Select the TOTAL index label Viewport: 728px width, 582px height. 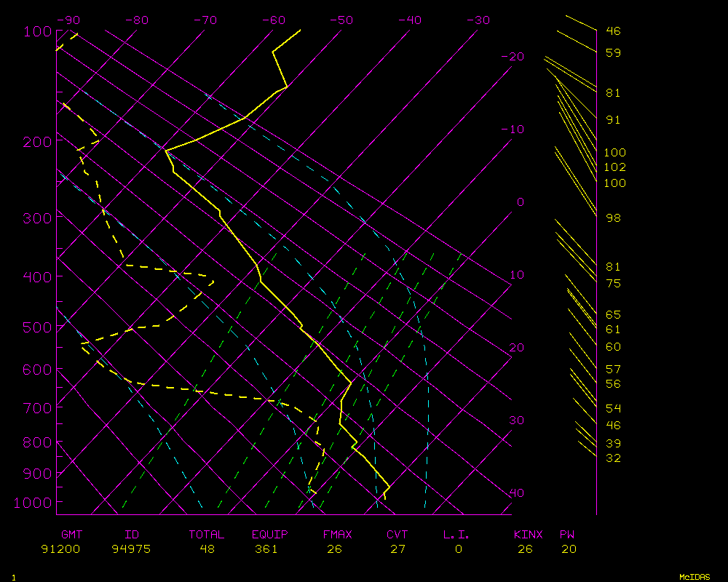click(206, 535)
